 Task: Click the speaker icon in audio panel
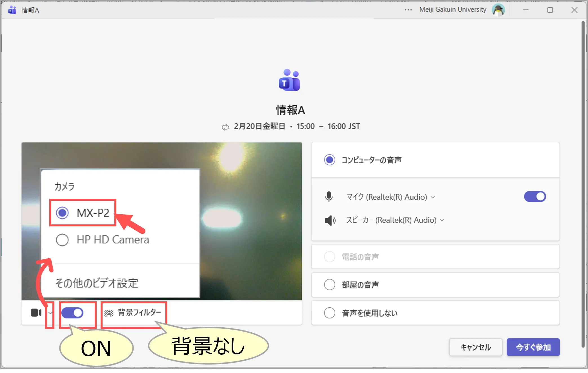(x=330, y=220)
